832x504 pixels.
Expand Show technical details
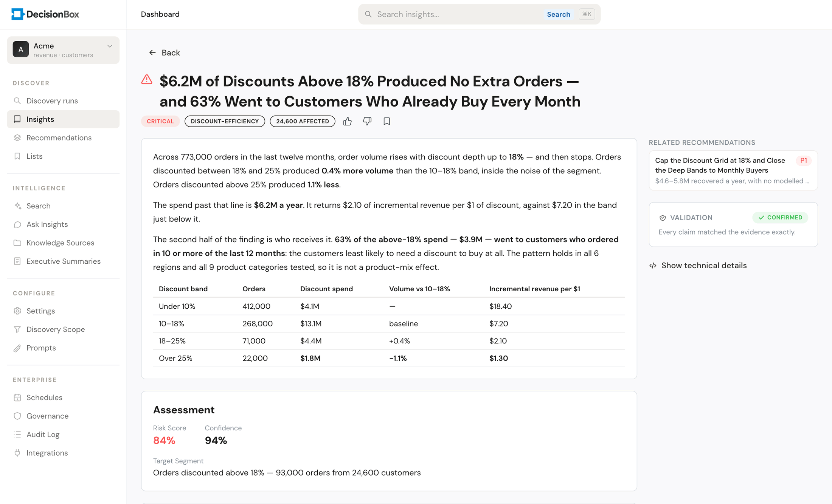[x=698, y=266]
